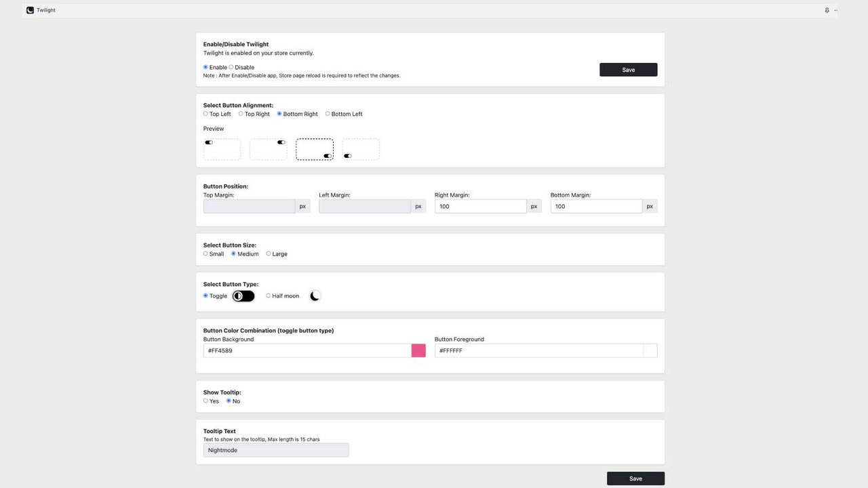Click the Twilight moon app icon in header
868x488 pixels.
click(29, 9)
